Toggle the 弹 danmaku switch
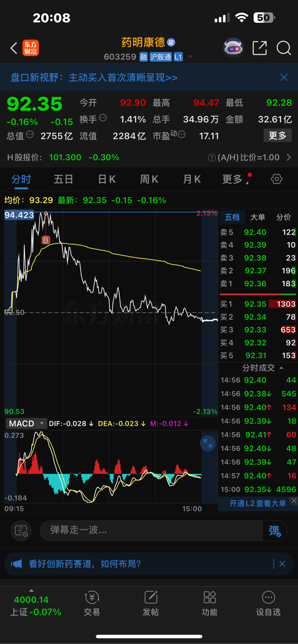298x644 pixels. click(275, 530)
